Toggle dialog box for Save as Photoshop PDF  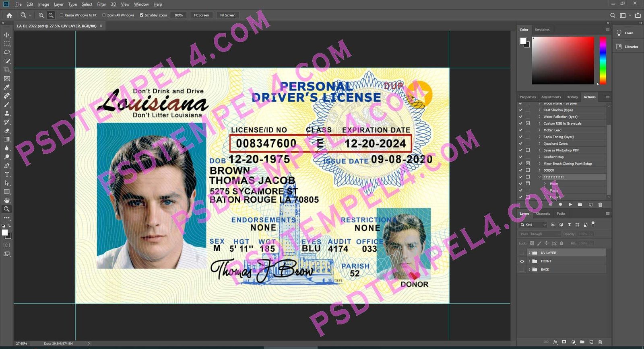tap(528, 150)
